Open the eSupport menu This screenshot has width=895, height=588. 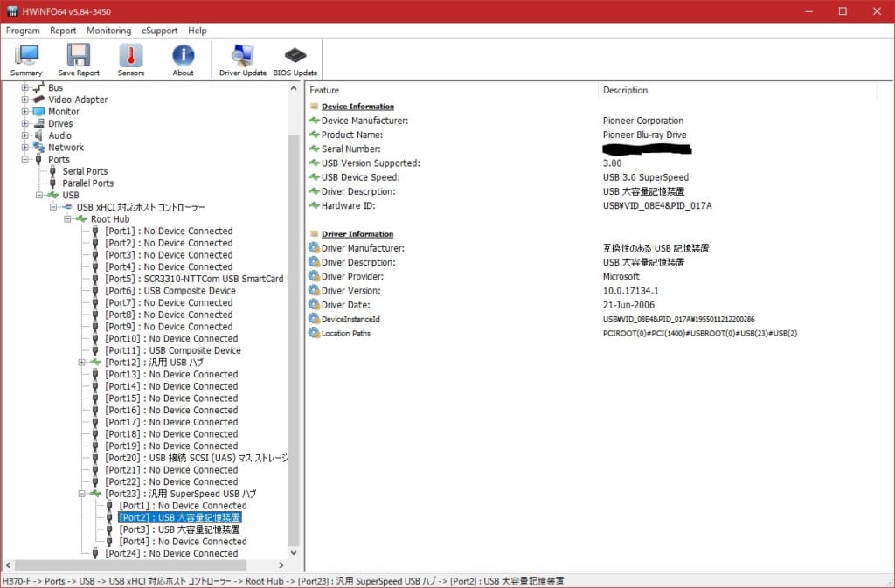click(159, 31)
